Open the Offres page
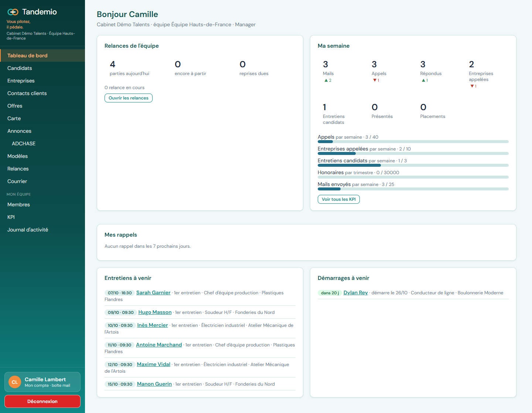Screen dimensions: 532x413 [x=42, y=106]
